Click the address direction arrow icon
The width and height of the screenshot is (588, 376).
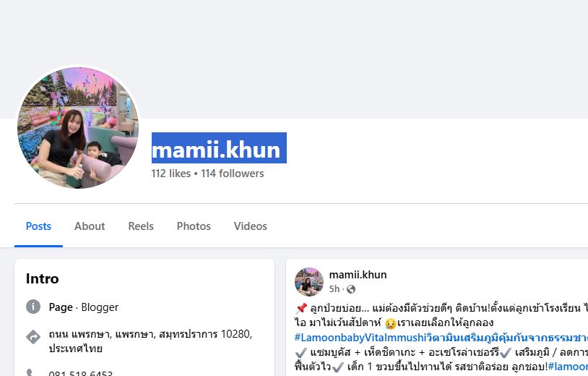[x=33, y=337]
